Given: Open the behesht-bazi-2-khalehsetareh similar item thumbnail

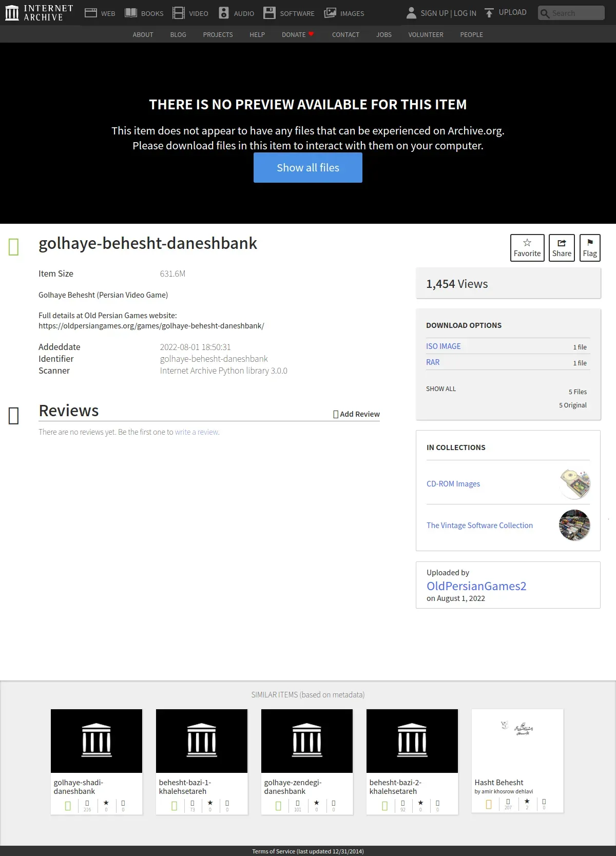Looking at the screenshot, I should pyautogui.click(x=412, y=741).
